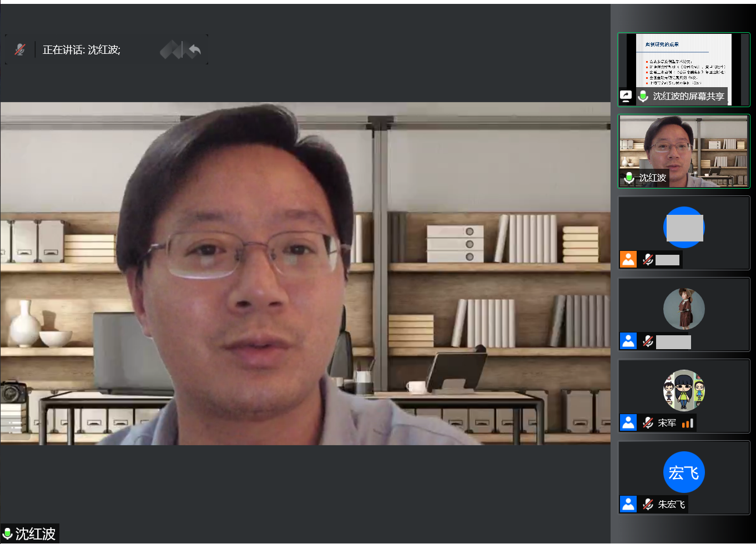
Task: Click the 正在讲话: 沈红波 speaking indicator text
Action: point(82,50)
